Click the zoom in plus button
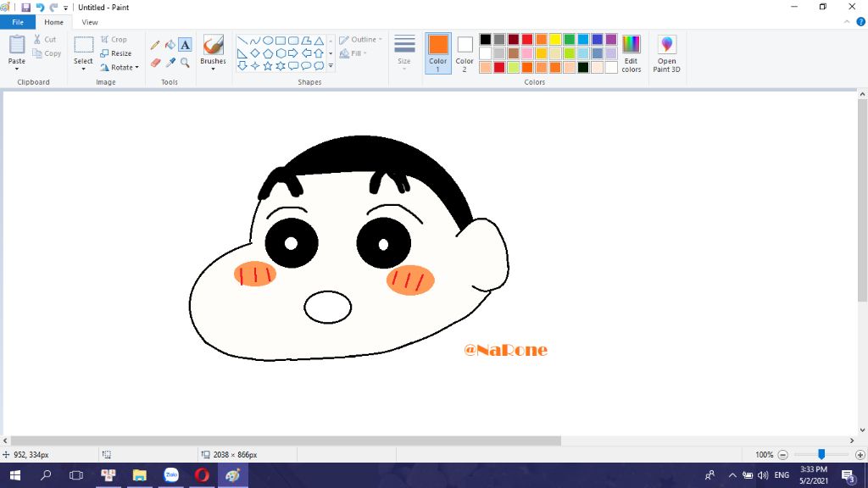Screen dimensions: 868x488 point(860,455)
